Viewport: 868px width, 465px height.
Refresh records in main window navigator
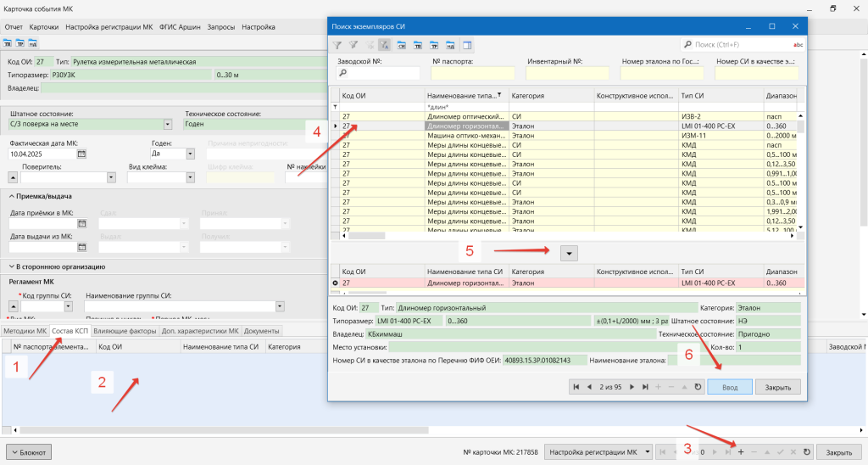(807, 452)
